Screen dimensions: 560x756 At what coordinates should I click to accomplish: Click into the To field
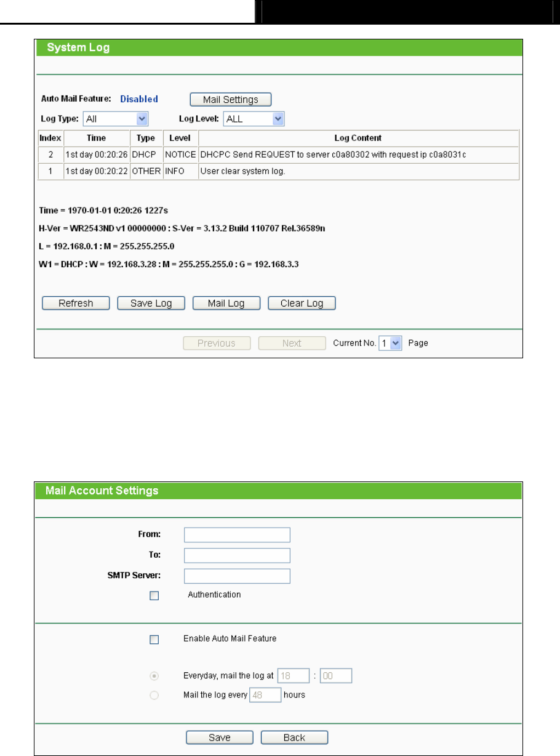click(x=237, y=555)
